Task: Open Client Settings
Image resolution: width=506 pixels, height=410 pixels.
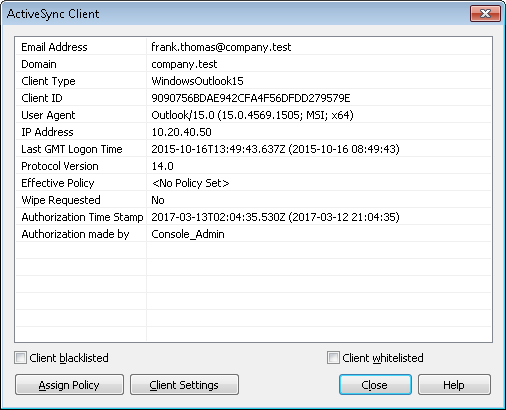Action: pyautogui.click(x=184, y=385)
